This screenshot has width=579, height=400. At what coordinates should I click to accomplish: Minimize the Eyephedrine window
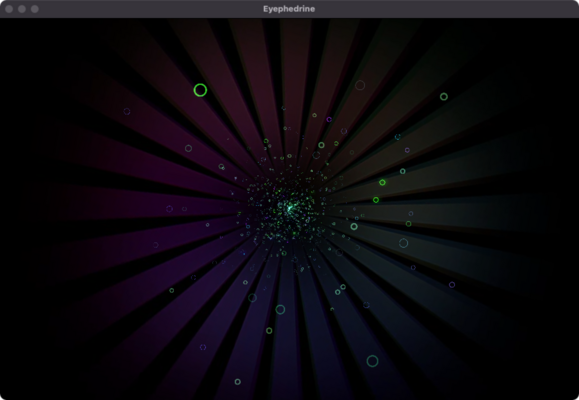(22, 9)
